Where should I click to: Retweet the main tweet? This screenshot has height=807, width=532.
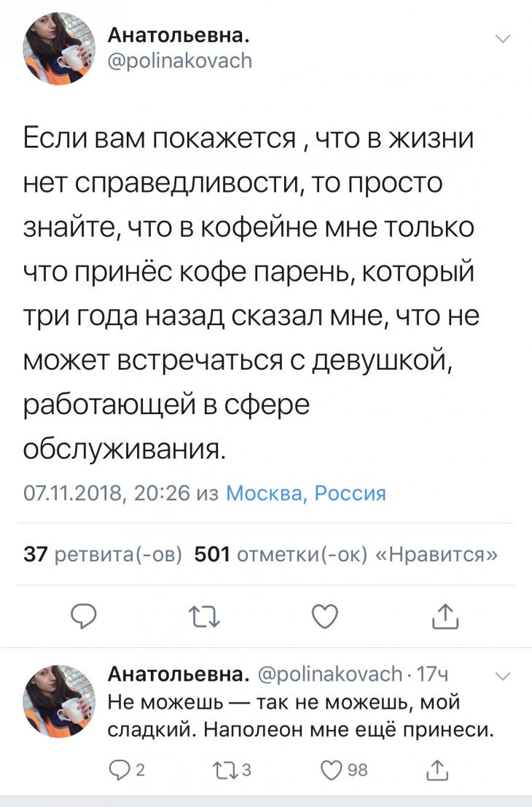coord(205,616)
